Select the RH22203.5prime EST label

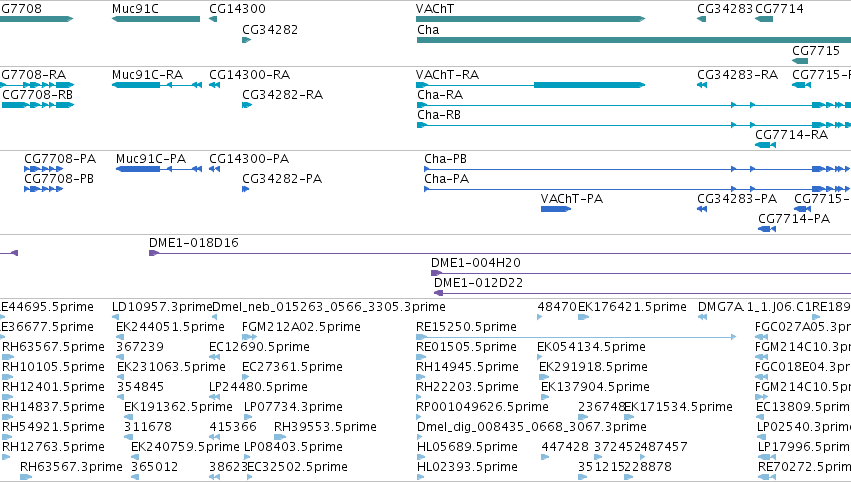pyautogui.click(x=467, y=386)
